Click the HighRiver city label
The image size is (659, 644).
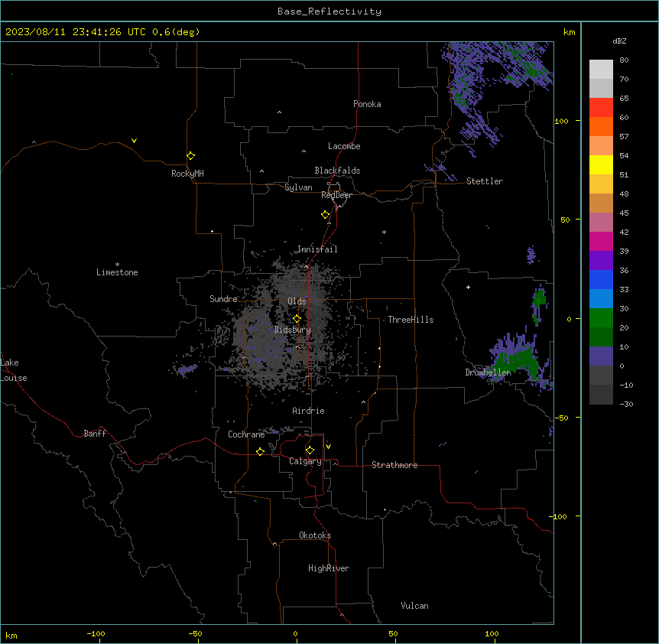click(x=329, y=568)
